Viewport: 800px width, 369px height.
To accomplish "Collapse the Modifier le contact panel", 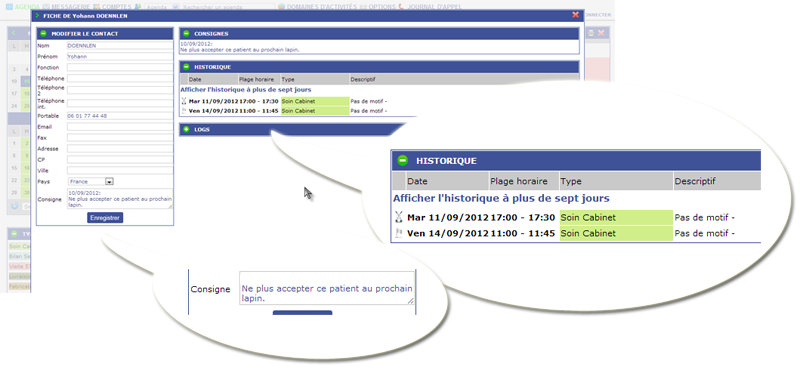I will (x=43, y=34).
